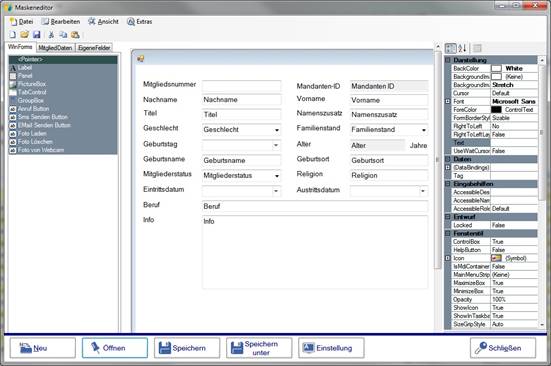Image resolution: width=551 pixels, height=366 pixels.
Task: Collapse the Daten property category
Action: tap(448, 159)
